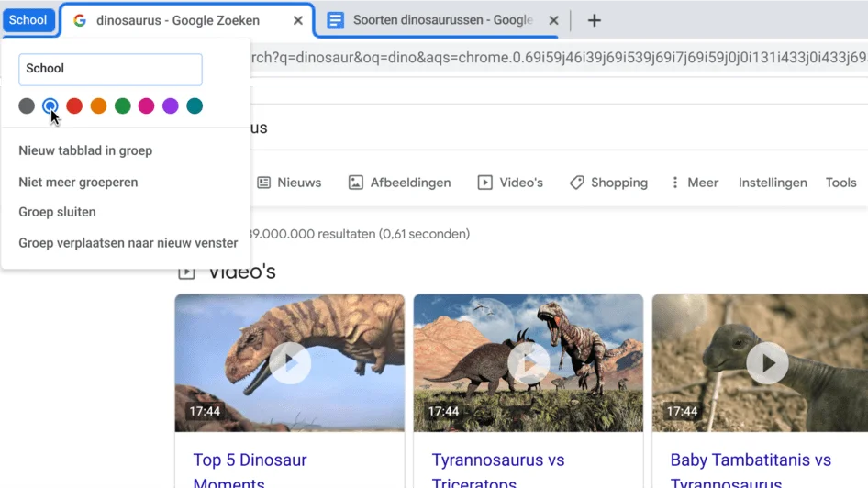Click the result count text
Image resolution: width=868 pixels, height=488 pixels.
click(x=360, y=234)
